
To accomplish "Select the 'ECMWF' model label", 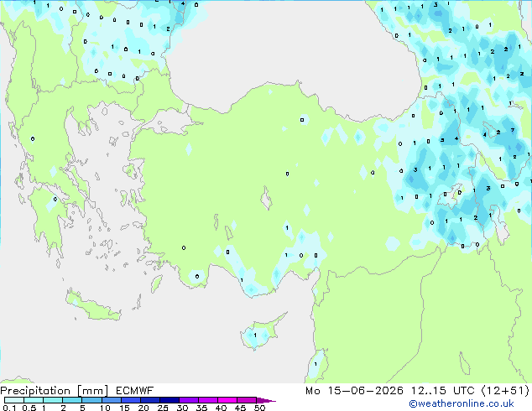I will pos(135,391).
